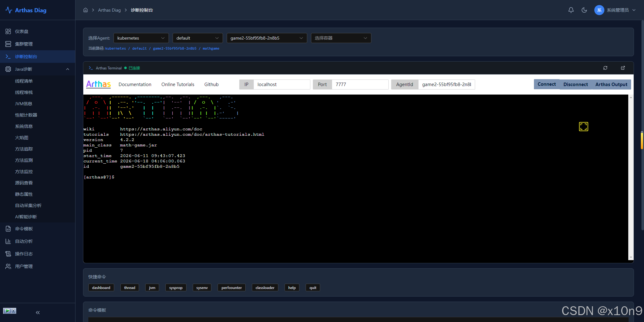This screenshot has width=644, height=322.
Task: Click the terminal scrollbar down arrow
Action: (631, 258)
